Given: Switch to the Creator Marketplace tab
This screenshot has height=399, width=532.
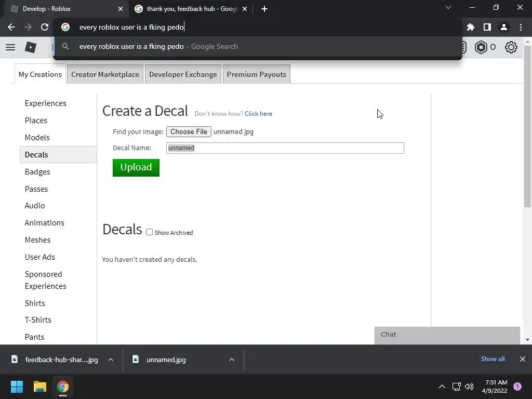Looking at the screenshot, I should [x=105, y=74].
